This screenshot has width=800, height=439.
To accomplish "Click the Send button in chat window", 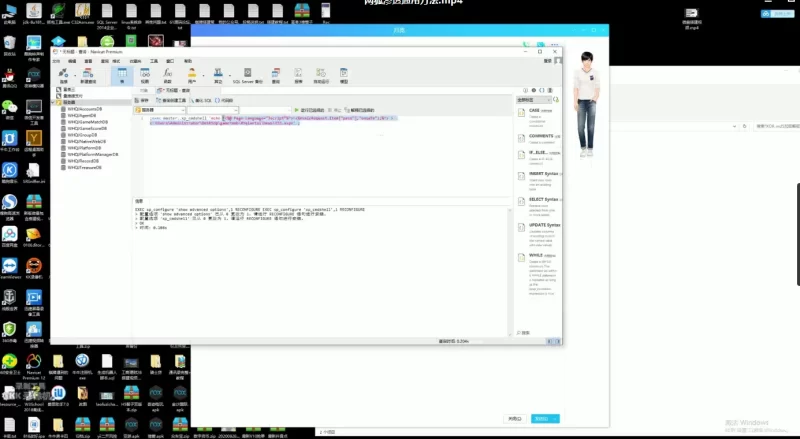I will 541,419.
